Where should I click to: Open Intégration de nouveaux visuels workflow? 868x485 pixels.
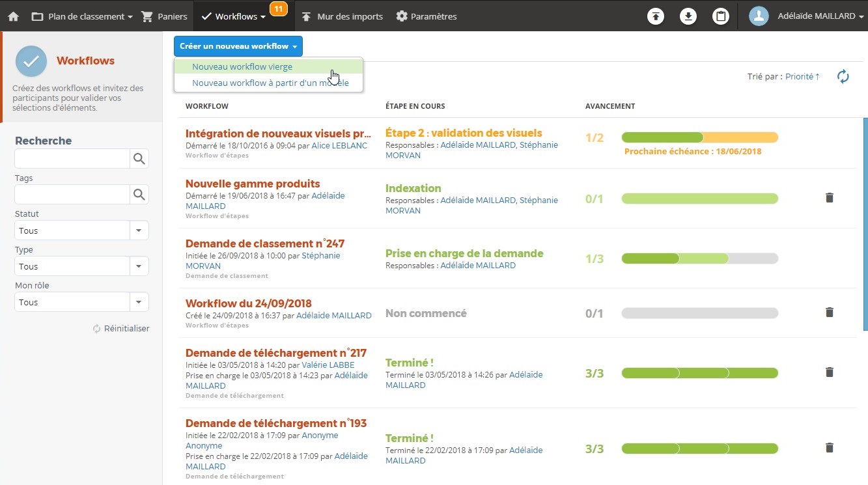click(x=278, y=133)
